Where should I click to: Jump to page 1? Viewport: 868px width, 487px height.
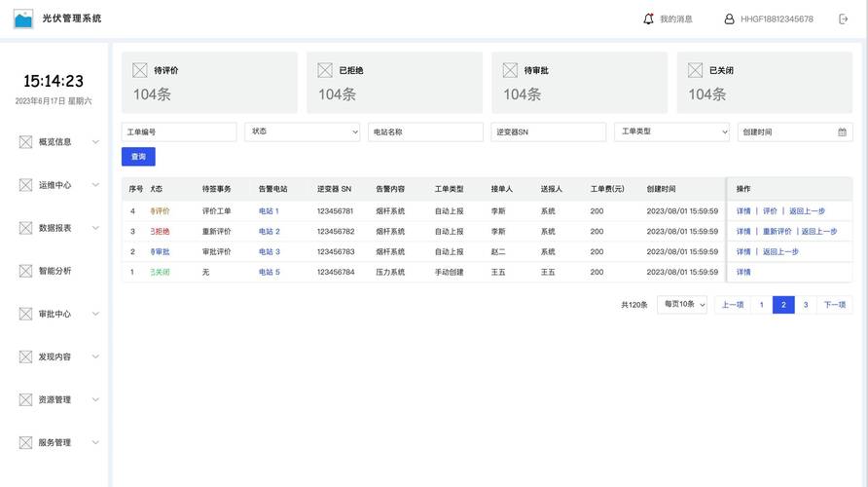761,305
